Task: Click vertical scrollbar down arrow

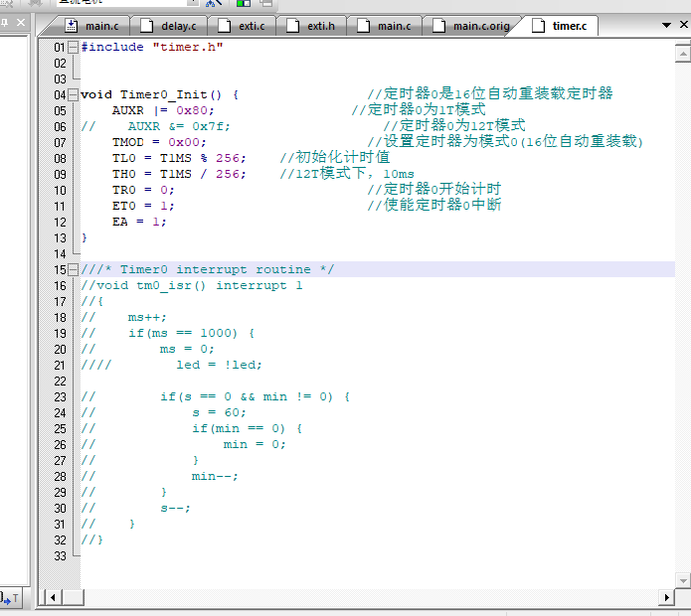Action: [x=683, y=581]
